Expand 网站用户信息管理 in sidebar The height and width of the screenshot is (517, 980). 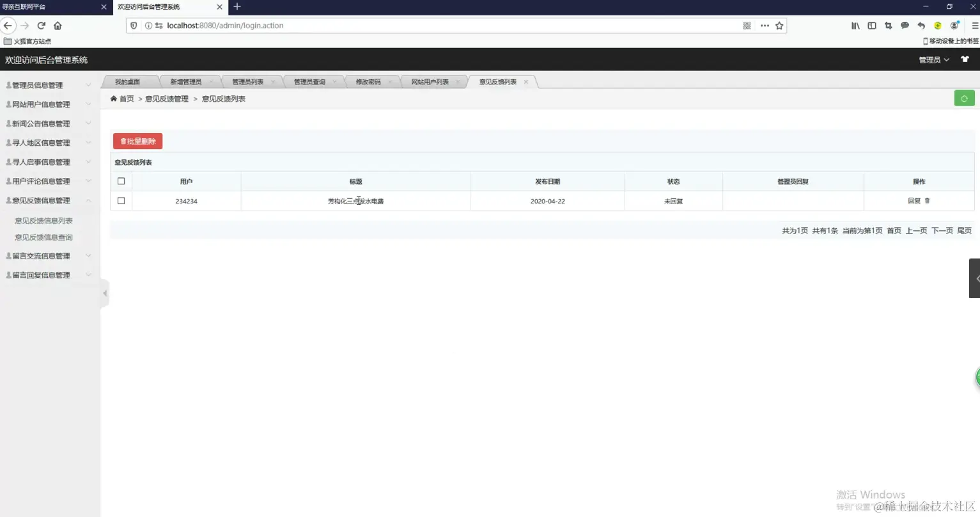coord(49,104)
